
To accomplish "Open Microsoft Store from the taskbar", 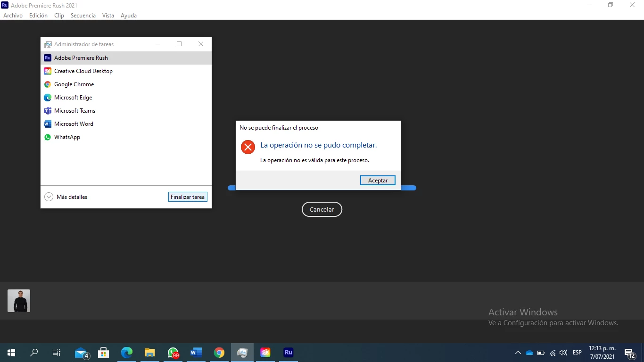I will [104, 353].
